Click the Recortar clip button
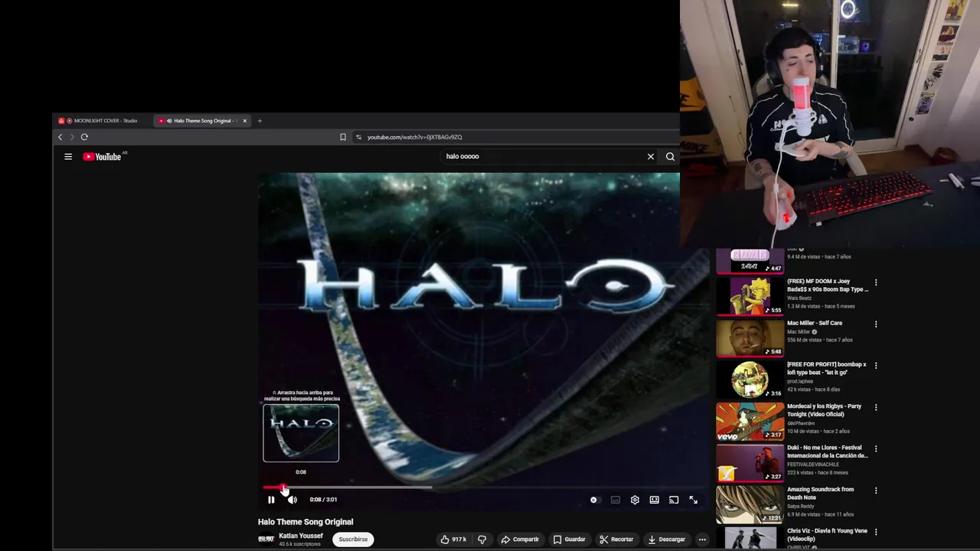Screen dimensions: 980x551 tap(616, 540)
